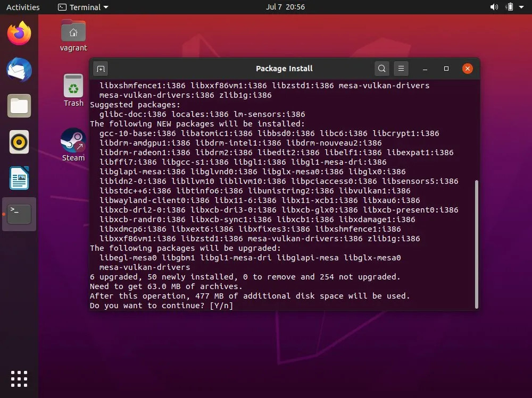This screenshot has width=532, height=398.
Task: Click 'gcc-10-base:i386' package name
Action: point(137,133)
